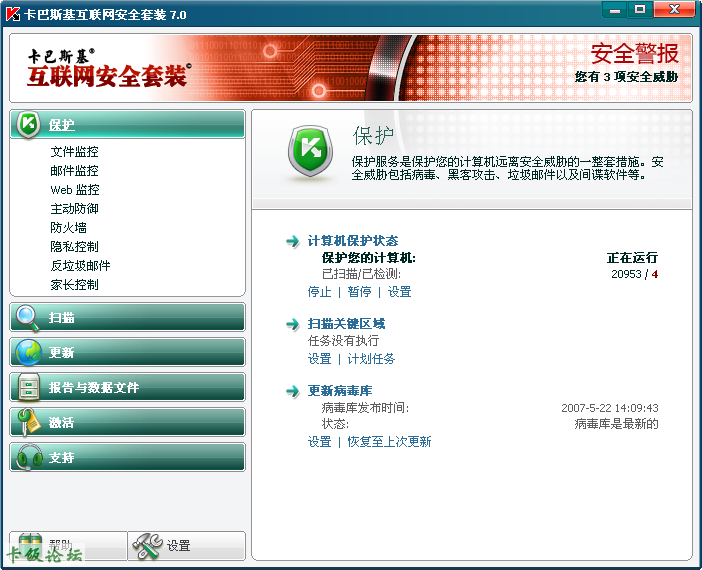Minimize the Kaspersky window

[615, 9]
